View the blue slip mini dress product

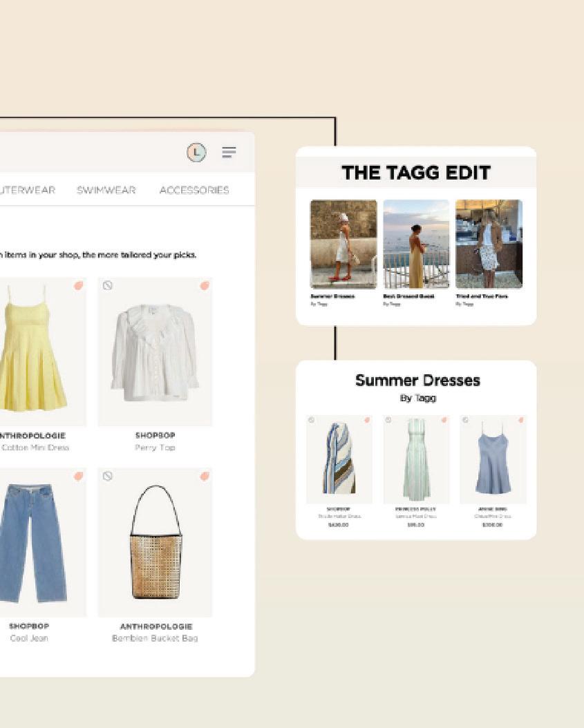pos(493,459)
